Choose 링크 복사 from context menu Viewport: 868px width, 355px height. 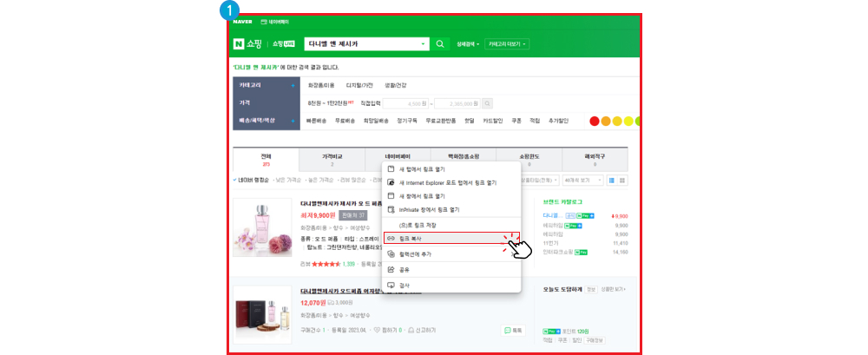point(451,238)
